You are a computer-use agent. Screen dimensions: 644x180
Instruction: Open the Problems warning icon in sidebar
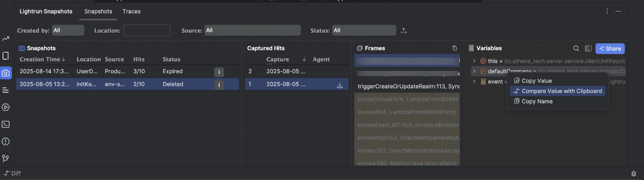pos(6,142)
